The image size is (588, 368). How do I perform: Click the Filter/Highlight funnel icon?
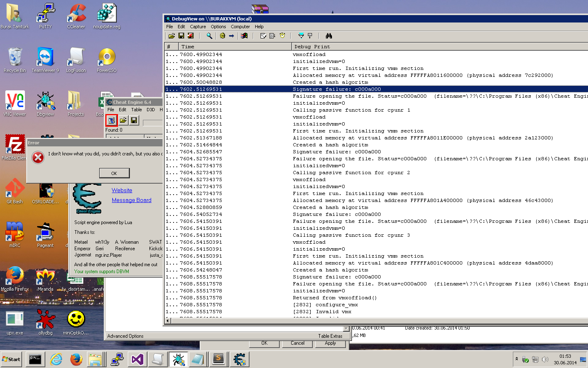tap(301, 36)
